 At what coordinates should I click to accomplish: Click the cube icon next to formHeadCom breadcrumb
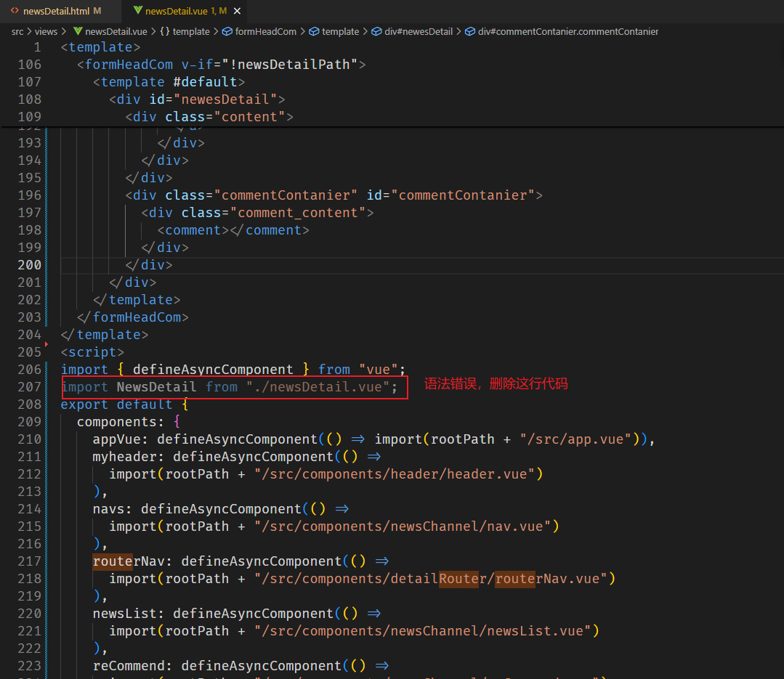(227, 31)
